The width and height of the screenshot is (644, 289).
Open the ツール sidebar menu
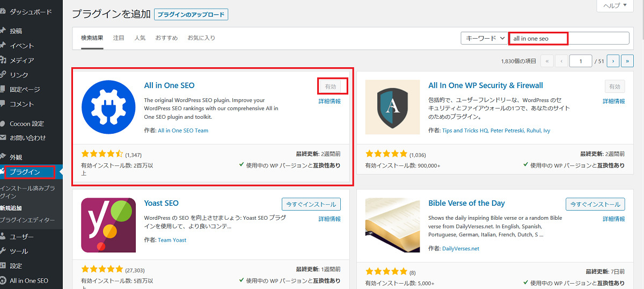pos(19,251)
